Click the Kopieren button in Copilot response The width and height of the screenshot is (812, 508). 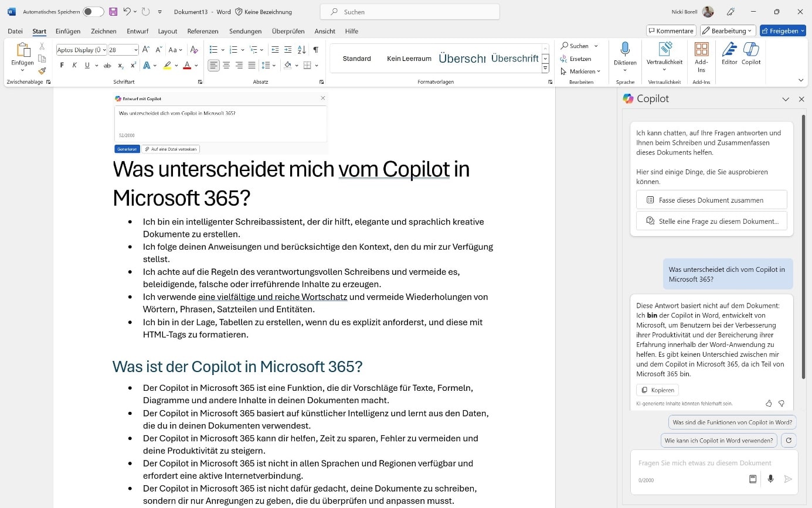point(657,390)
